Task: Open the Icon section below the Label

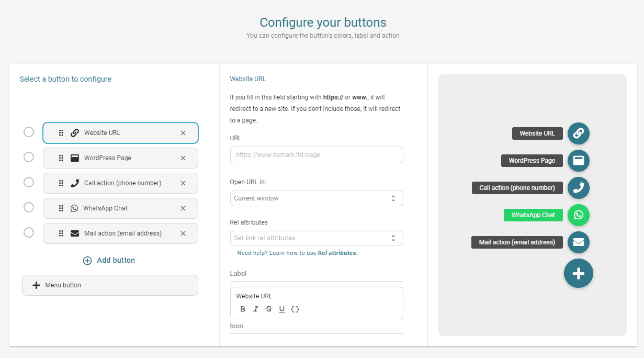Action: tap(236, 326)
